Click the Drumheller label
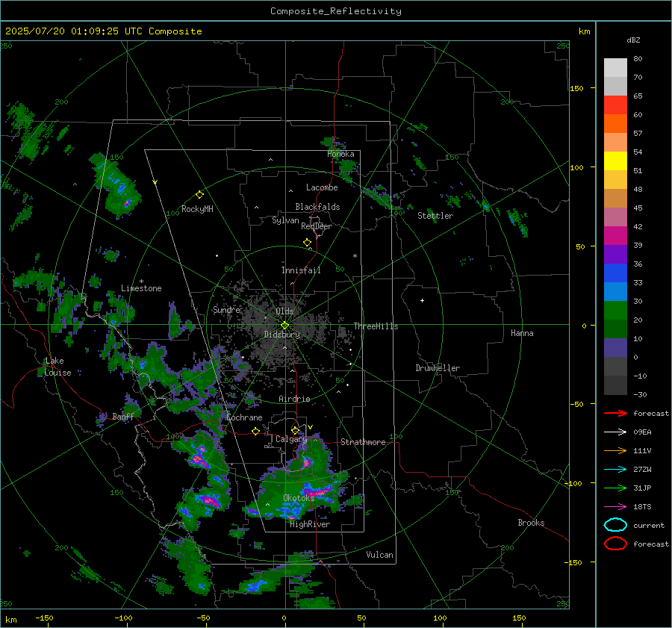This screenshot has height=628, width=672. [x=437, y=368]
